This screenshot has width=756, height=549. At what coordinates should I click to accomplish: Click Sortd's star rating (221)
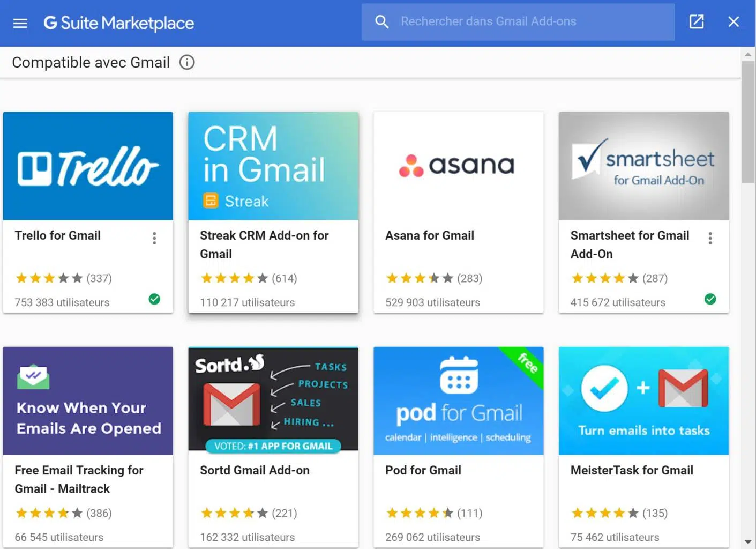pos(249,513)
